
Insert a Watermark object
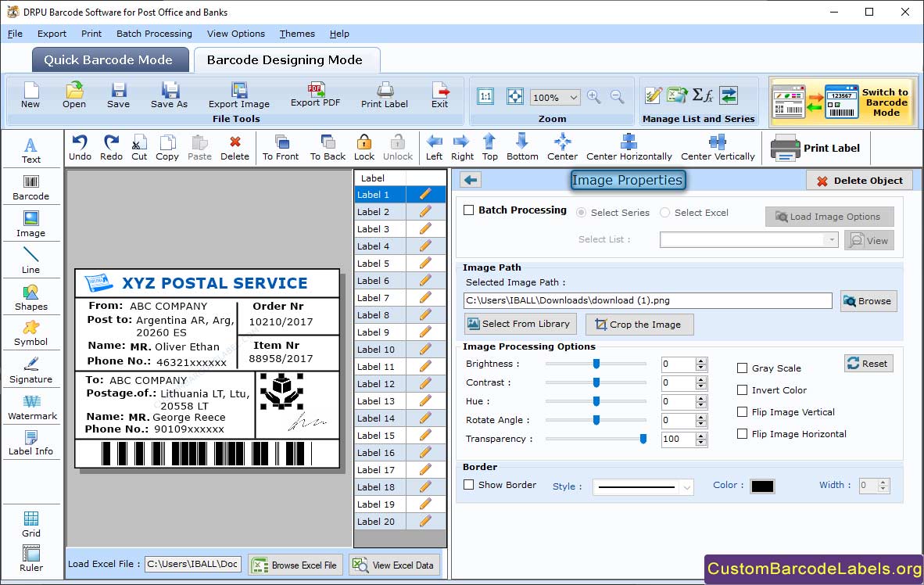(x=32, y=407)
